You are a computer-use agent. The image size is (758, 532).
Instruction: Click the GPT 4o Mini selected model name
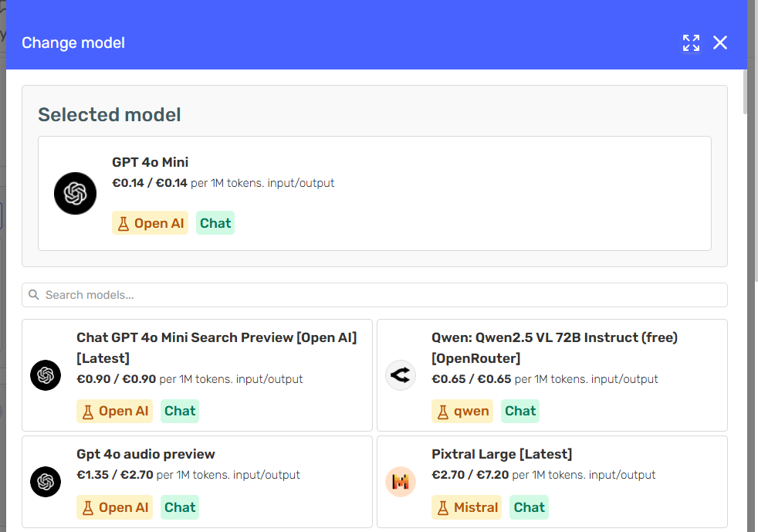[151, 162]
